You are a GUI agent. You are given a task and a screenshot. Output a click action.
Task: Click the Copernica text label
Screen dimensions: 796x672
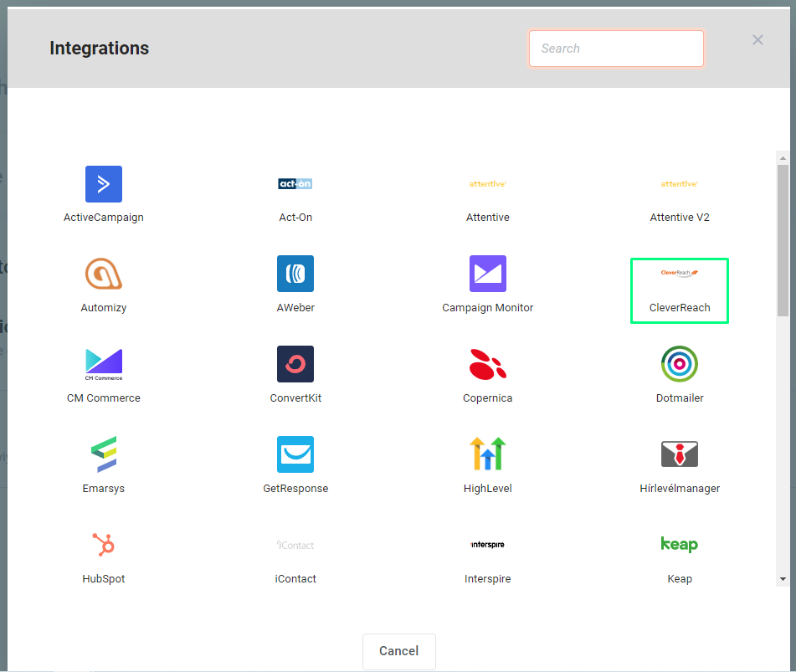(487, 398)
